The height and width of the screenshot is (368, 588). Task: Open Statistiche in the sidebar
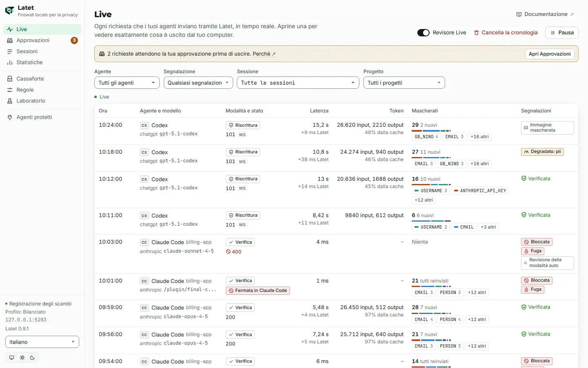42,63
